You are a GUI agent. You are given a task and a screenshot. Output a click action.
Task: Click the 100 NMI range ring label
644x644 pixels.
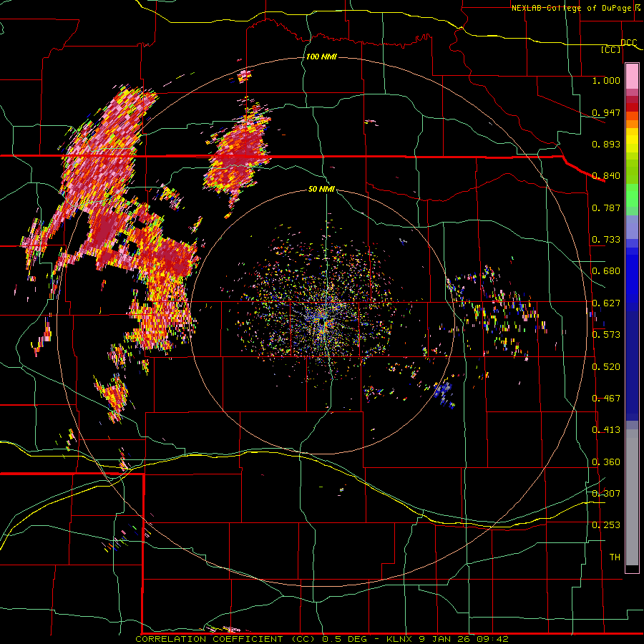tap(321, 57)
